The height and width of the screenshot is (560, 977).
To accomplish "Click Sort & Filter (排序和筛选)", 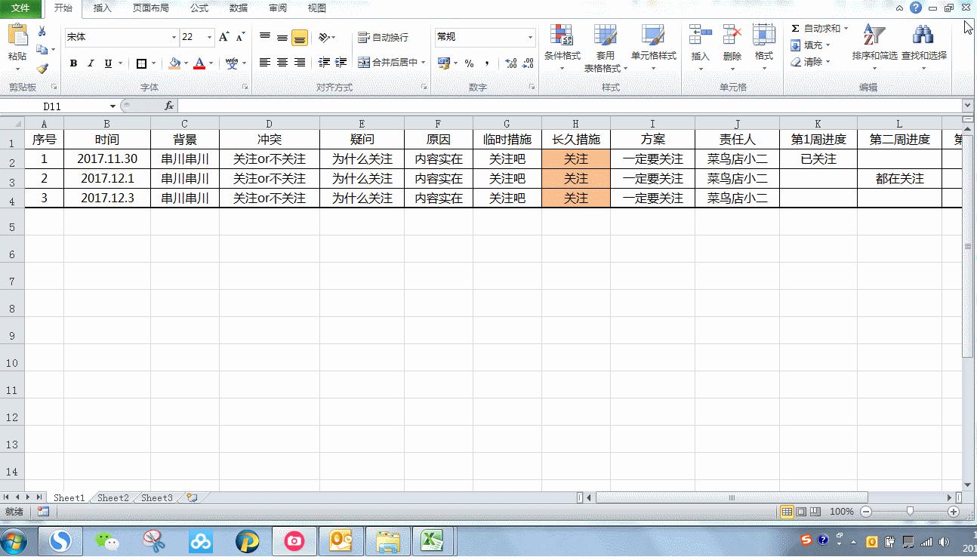I will [874, 45].
